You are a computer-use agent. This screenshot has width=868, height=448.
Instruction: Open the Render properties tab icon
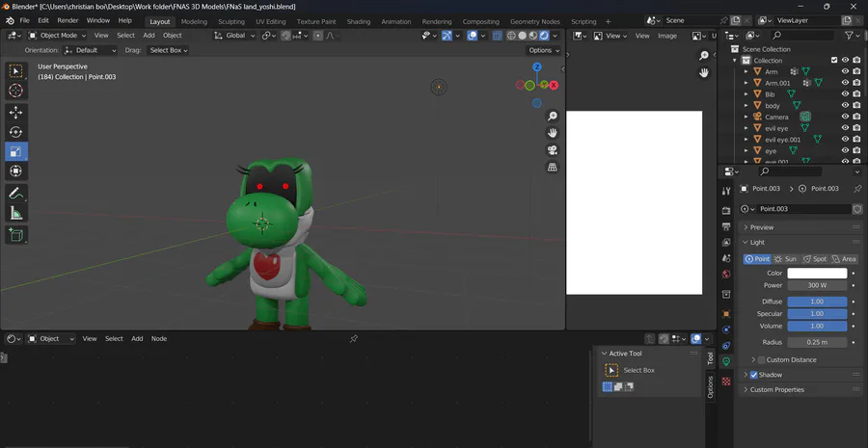click(726, 211)
